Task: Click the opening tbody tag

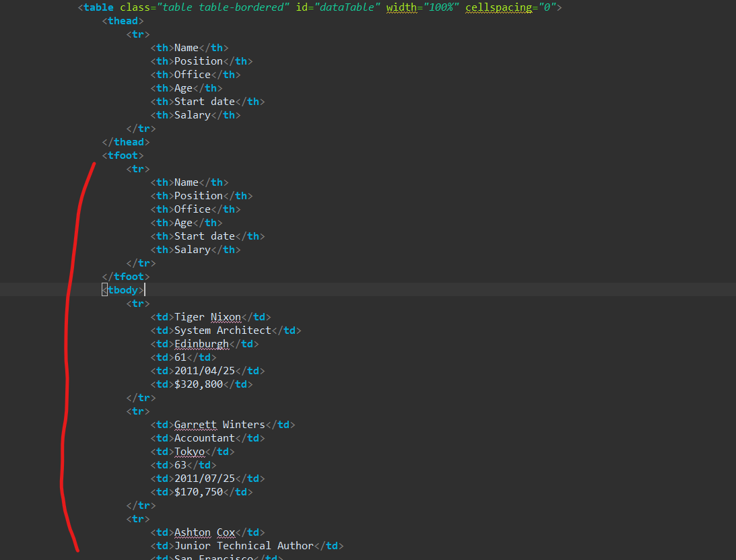Action: (x=123, y=290)
